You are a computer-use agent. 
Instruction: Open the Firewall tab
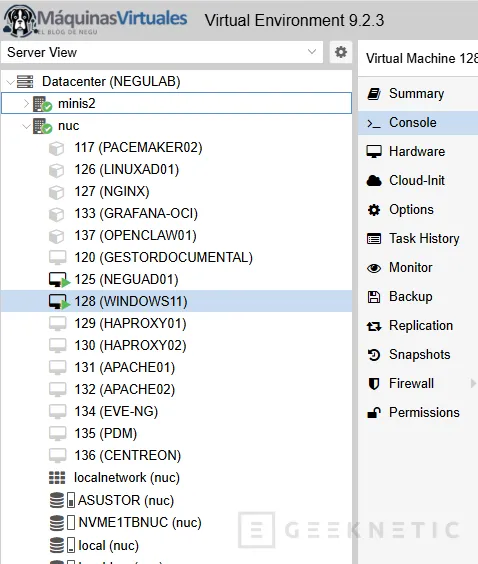tap(418, 383)
